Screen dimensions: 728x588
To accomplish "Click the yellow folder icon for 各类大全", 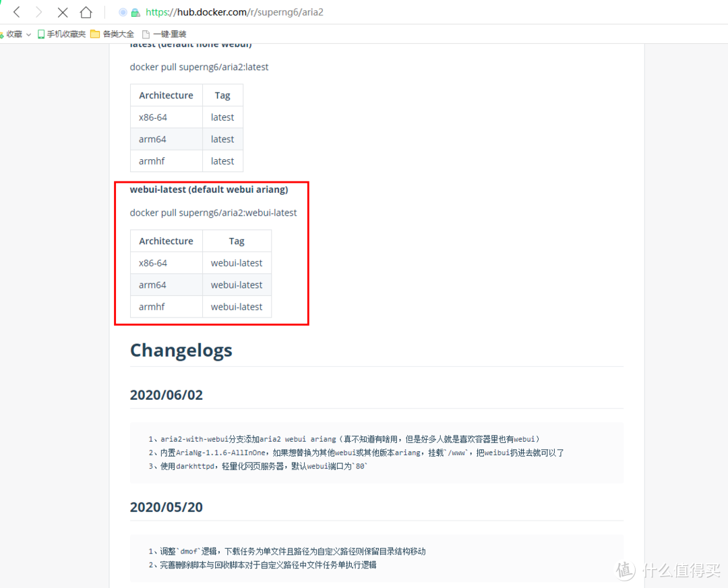I will 95,34.
